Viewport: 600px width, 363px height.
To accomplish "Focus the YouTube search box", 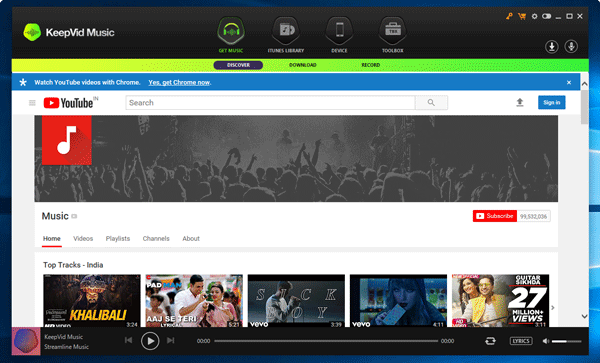I will tap(270, 103).
